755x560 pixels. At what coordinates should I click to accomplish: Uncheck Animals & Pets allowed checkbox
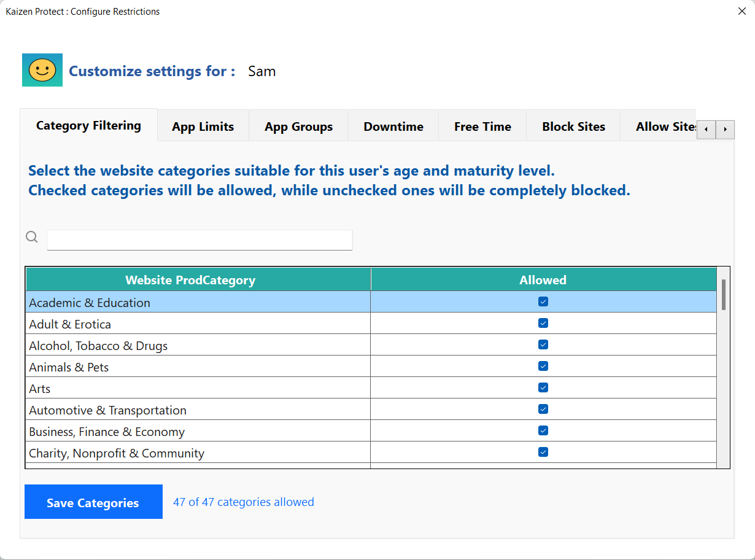(x=543, y=366)
